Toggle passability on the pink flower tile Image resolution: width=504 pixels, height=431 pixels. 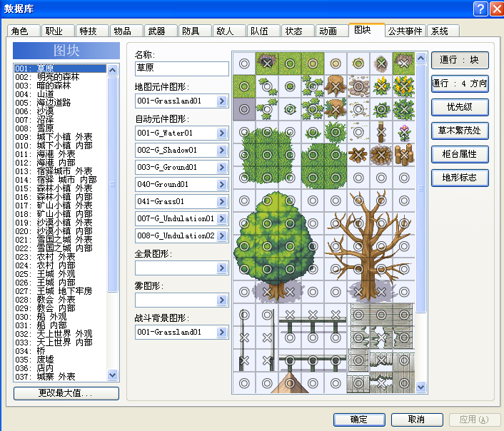click(x=404, y=132)
